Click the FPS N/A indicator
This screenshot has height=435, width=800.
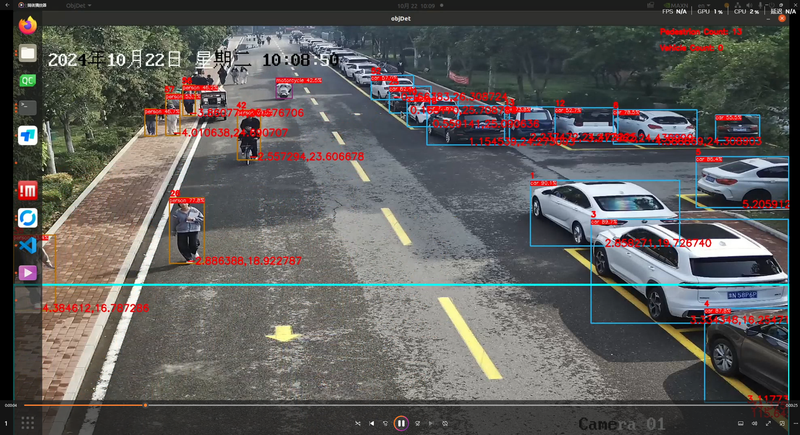[674, 11]
